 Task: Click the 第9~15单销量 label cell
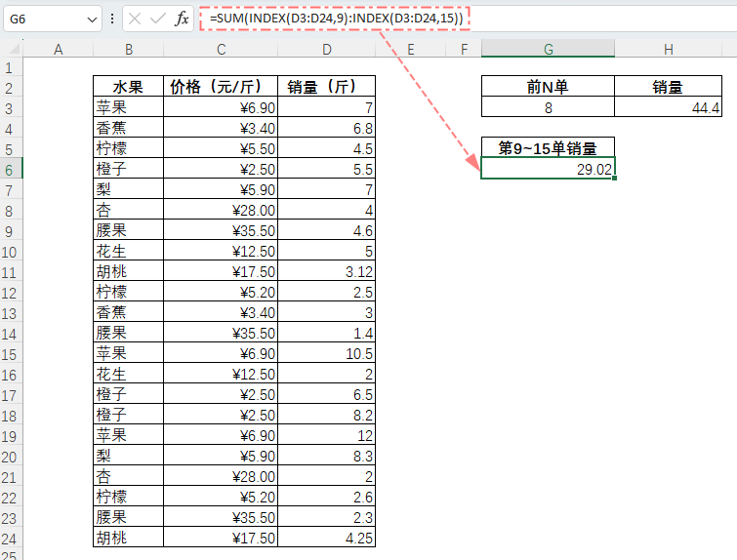coord(548,148)
